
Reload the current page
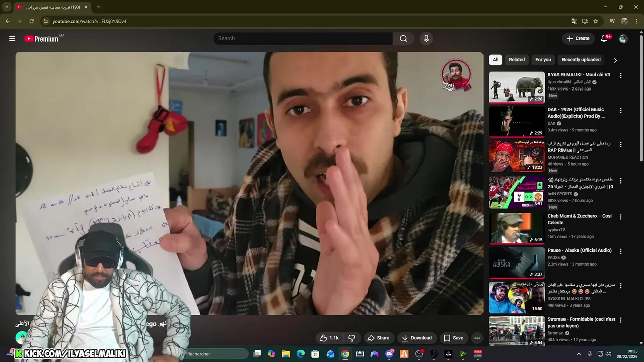(31, 21)
